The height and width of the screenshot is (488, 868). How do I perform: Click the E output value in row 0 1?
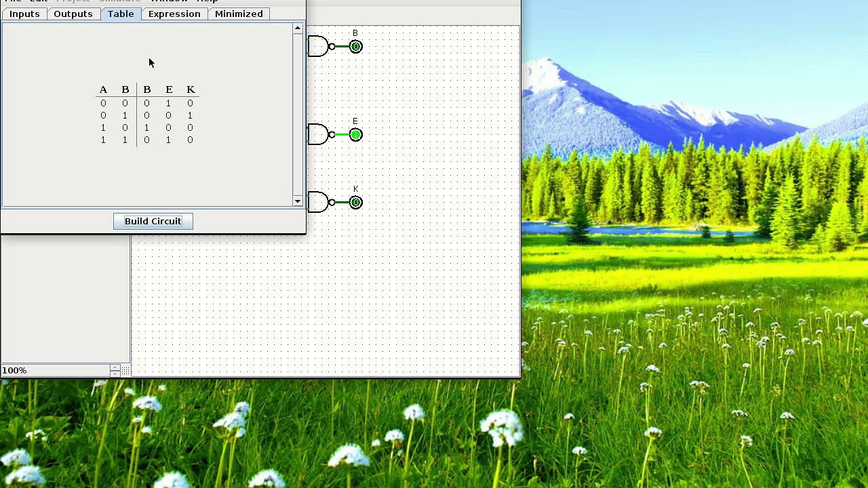[168, 115]
